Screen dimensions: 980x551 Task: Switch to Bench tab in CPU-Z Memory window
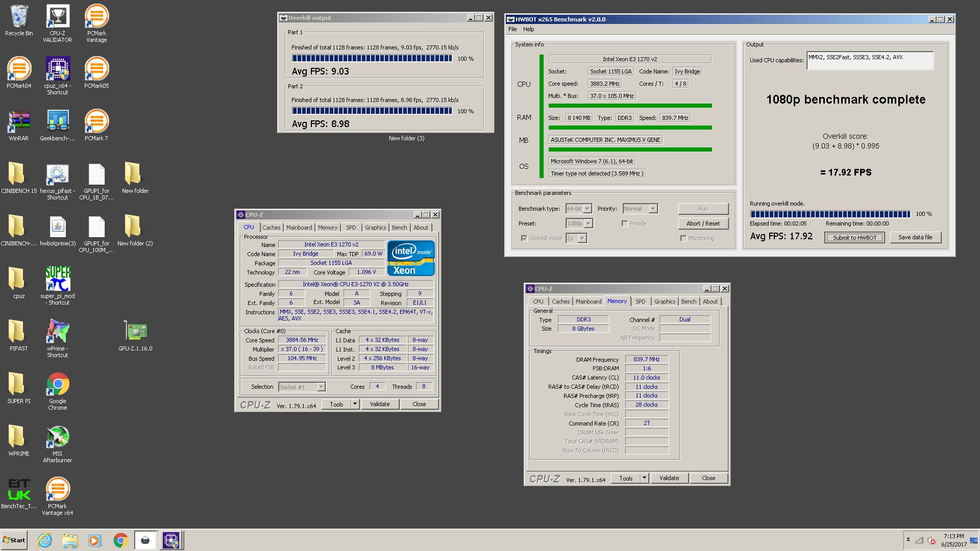(689, 302)
